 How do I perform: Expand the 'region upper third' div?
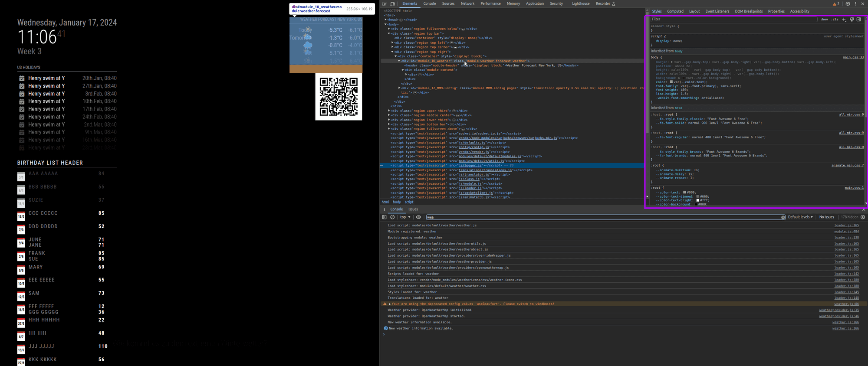point(389,111)
